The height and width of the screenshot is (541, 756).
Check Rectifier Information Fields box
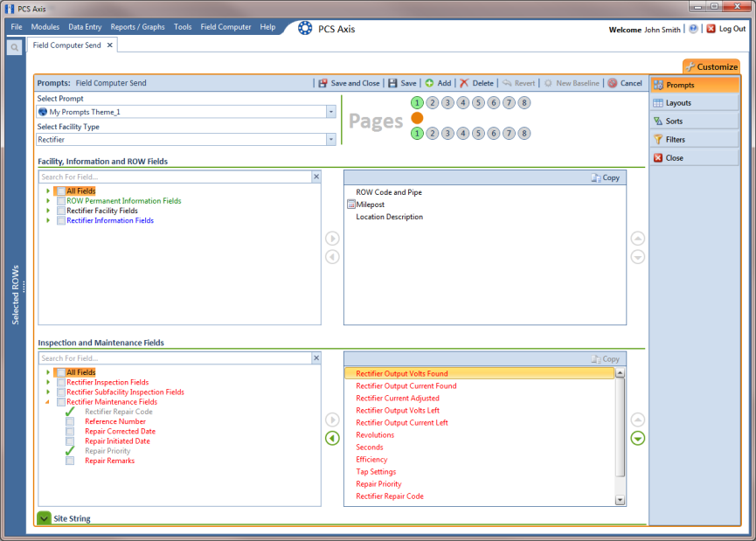click(61, 220)
